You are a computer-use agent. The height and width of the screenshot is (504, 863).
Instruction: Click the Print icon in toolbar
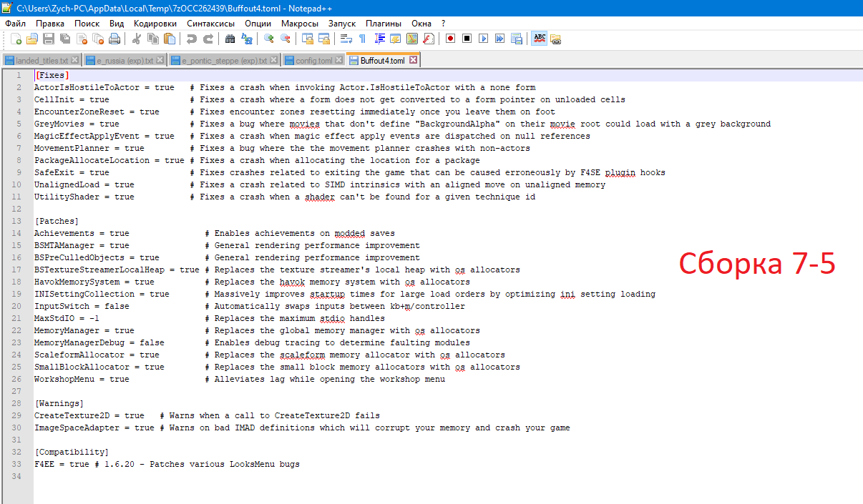114,39
